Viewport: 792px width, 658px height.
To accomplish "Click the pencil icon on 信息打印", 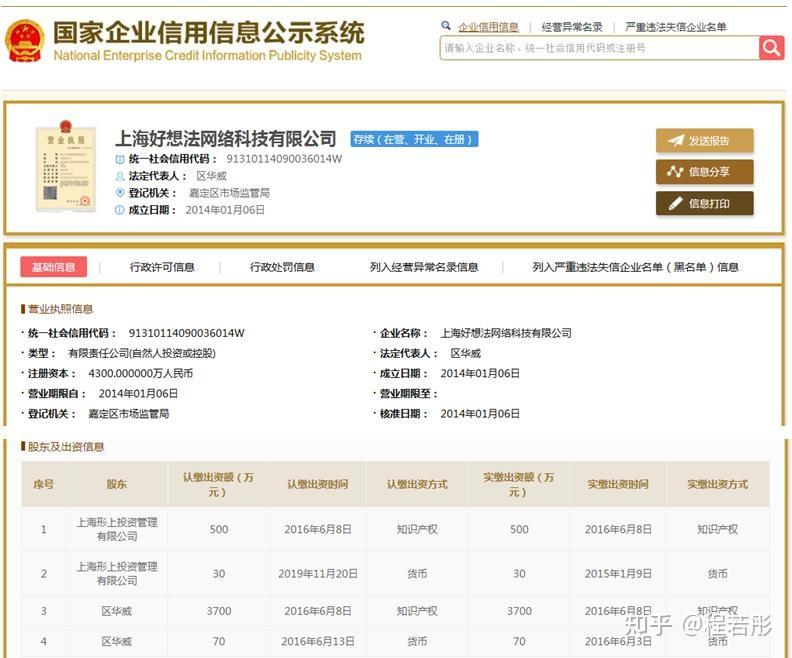I will 675,204.
